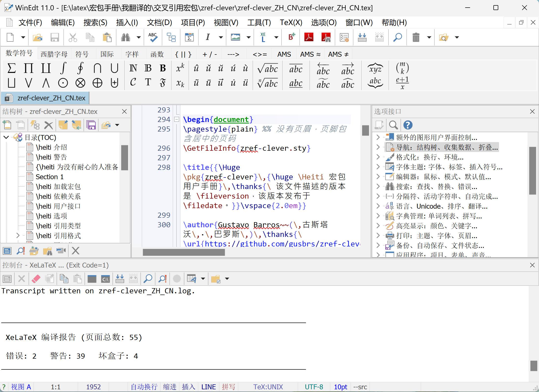Click the magnifier search icon in main toolbar
This screenshot has height=392, width=539.
[398, 38]
